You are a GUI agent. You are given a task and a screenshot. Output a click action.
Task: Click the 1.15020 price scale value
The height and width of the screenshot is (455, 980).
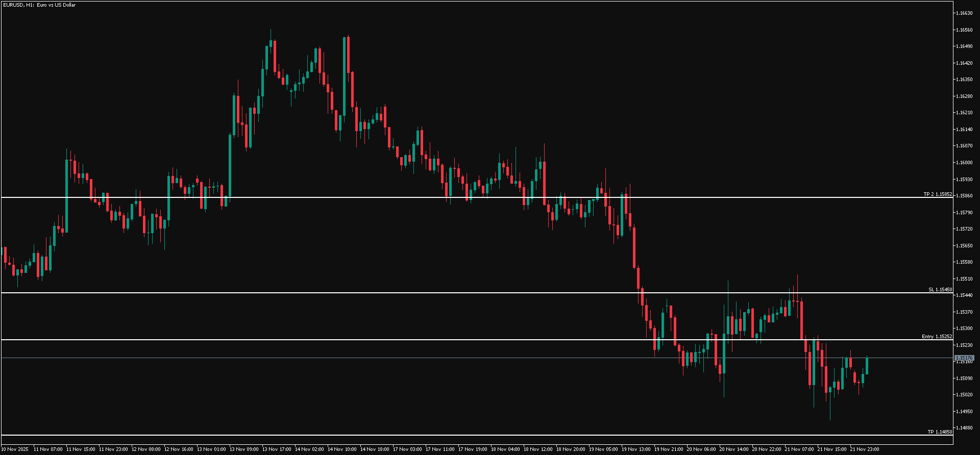(x=964, y=395)
